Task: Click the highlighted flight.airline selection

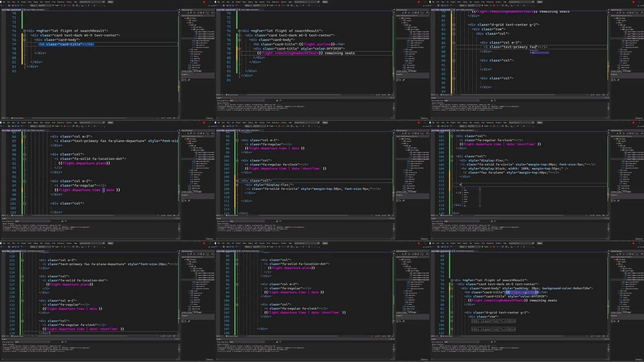Action: click(x=522, y=292)
